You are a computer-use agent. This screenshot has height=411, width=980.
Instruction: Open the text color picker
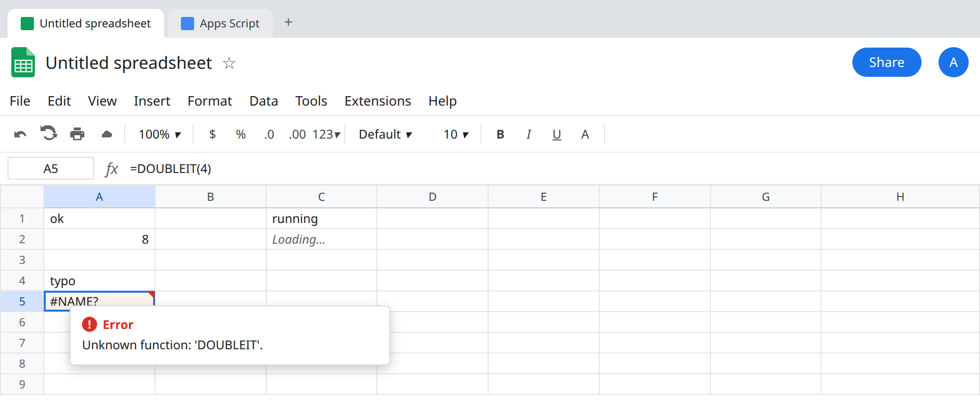585,134
